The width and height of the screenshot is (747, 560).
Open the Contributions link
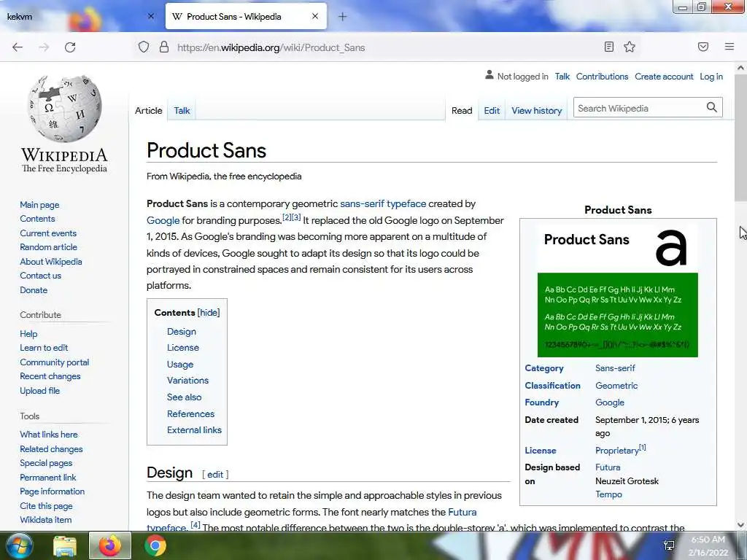point(602,76)
